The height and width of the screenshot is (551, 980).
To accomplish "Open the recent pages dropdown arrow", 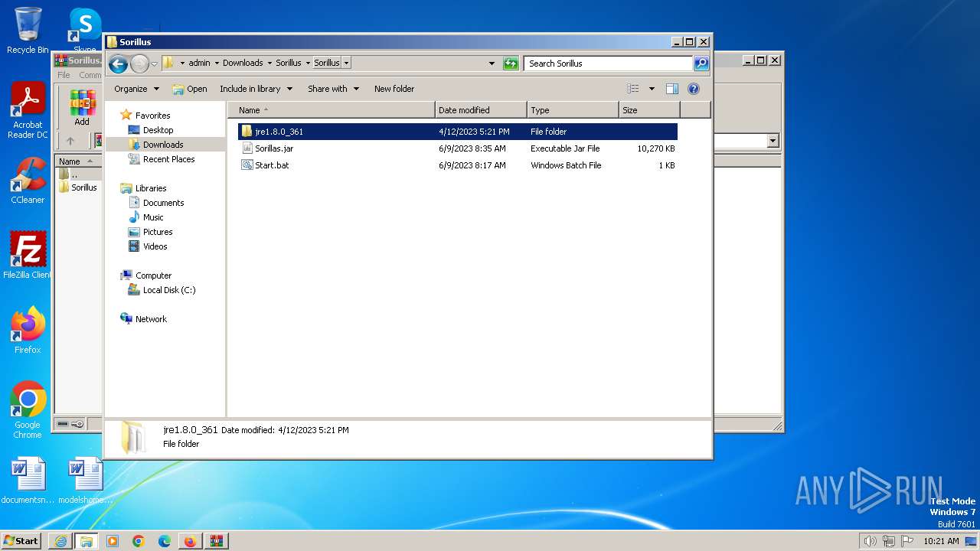I will click(154, 64).
